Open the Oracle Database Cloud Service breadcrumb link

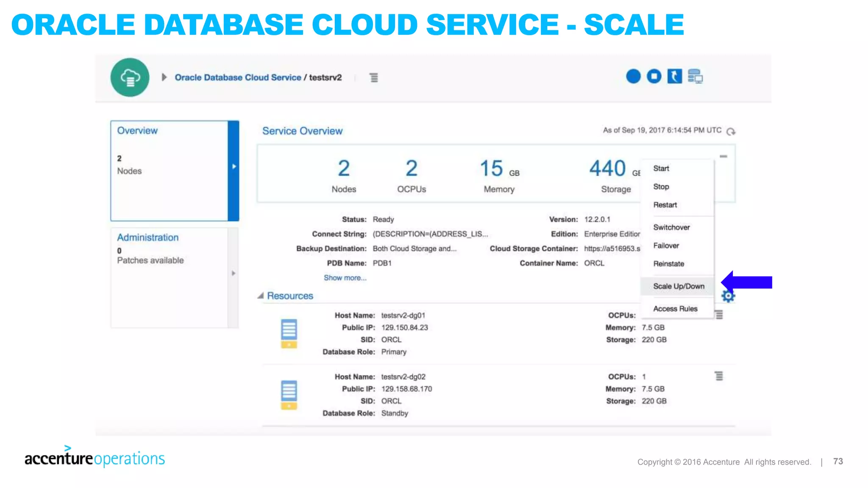(238, 78)
